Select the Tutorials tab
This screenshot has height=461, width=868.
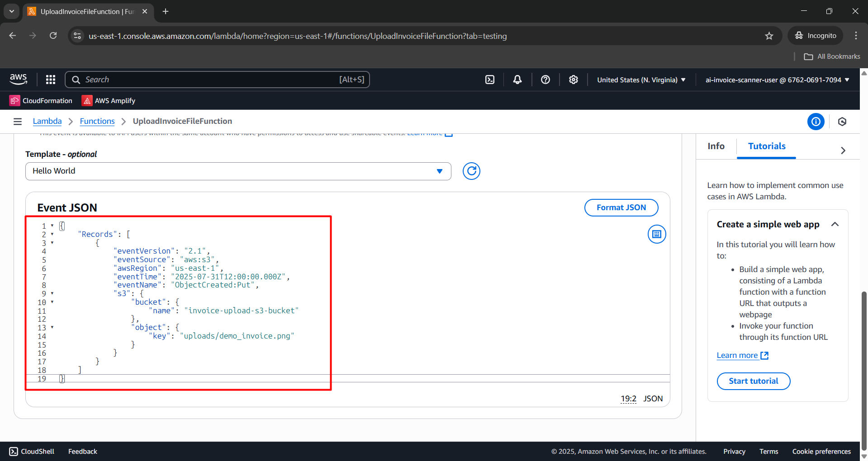766,146
